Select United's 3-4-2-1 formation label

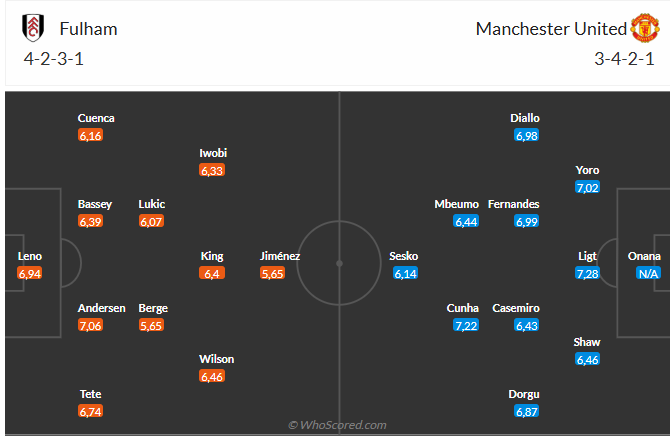tap(624, 58)
